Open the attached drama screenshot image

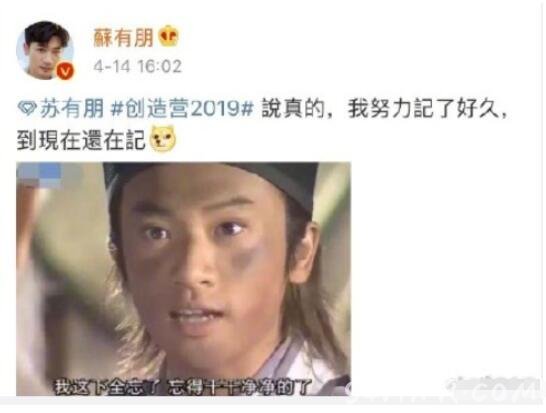pos(184,279)
